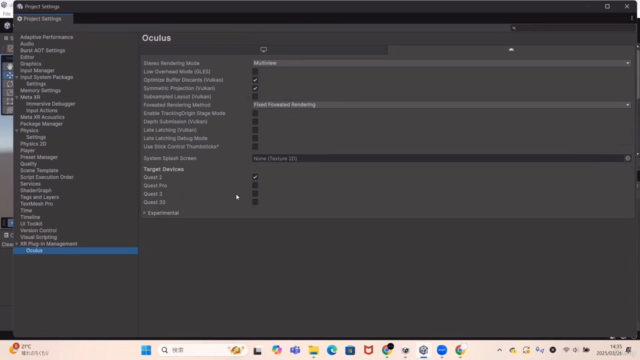Open McAfee from the taskbar
This screenshot has width=640, height=360.
click(x=369, y=350)
